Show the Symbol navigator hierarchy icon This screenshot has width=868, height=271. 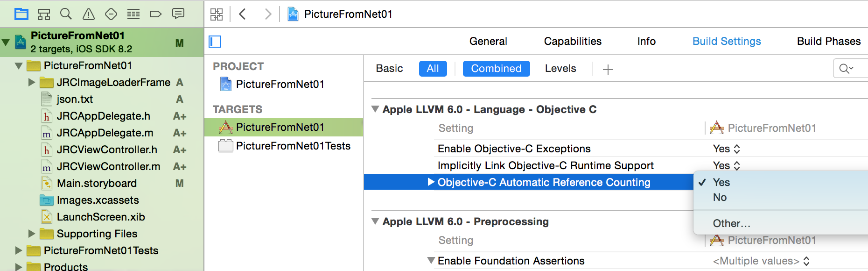coord(44,14)
